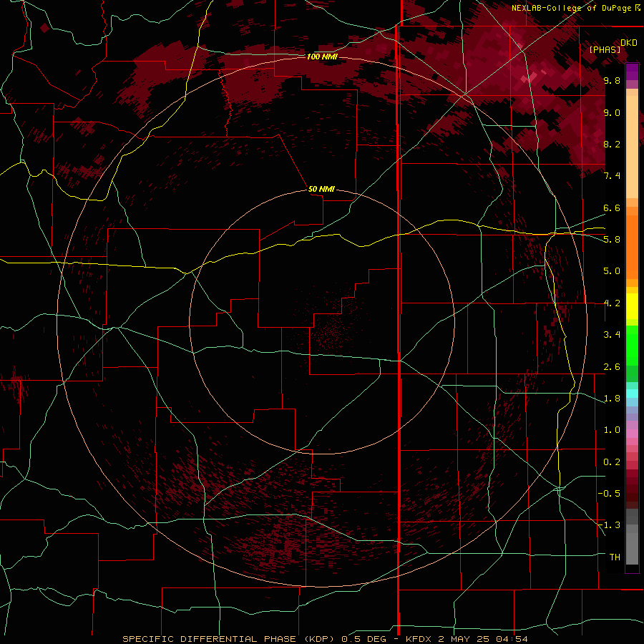Click the 3.4 value on the color scale
The width and height of the screenshot is (644, 644).
[612, 335]
